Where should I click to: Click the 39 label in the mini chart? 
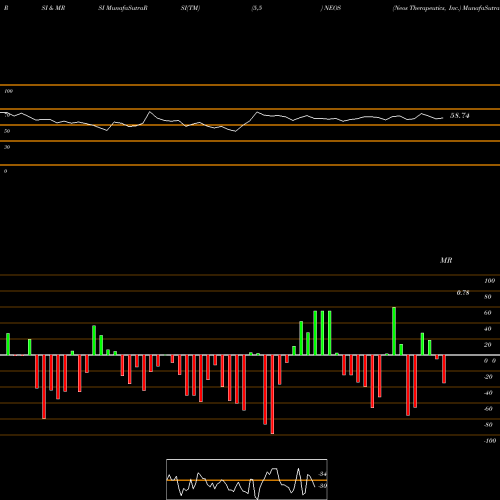pyautogui.click(x=323, y=486)
